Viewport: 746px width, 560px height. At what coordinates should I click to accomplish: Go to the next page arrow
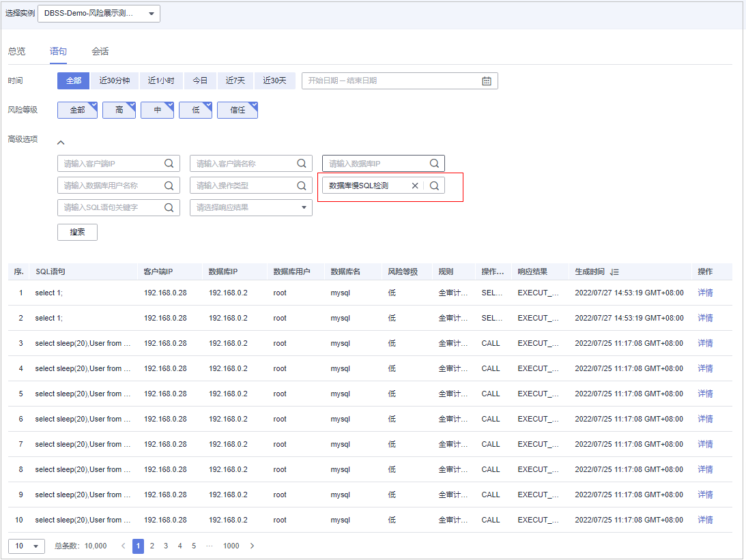coord(252,546)
